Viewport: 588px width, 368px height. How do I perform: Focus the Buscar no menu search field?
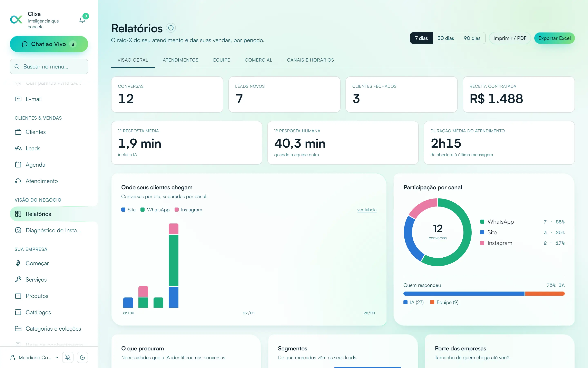(x=49, y=66)
